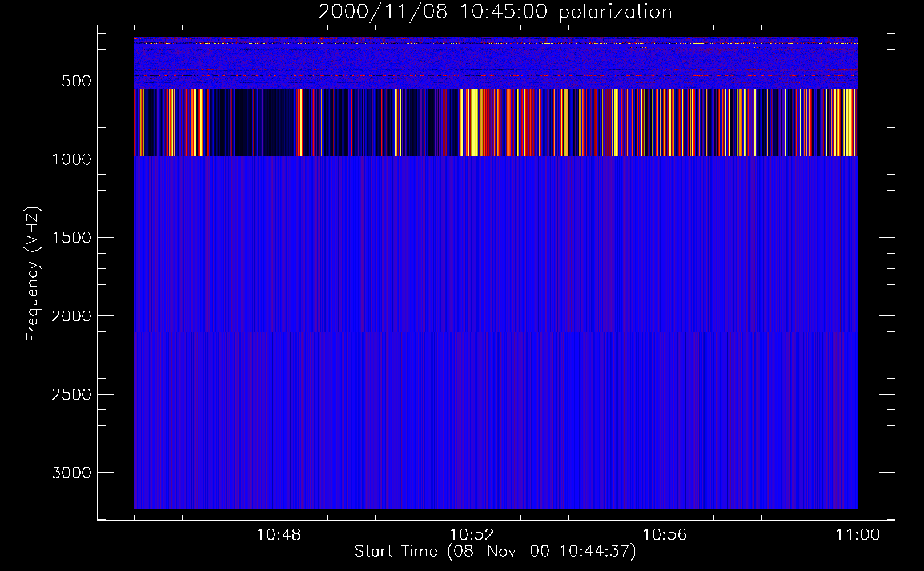Click the 2000 frequency tick label
This screenshot has height=571, width=924.
(x=71, y=316)
